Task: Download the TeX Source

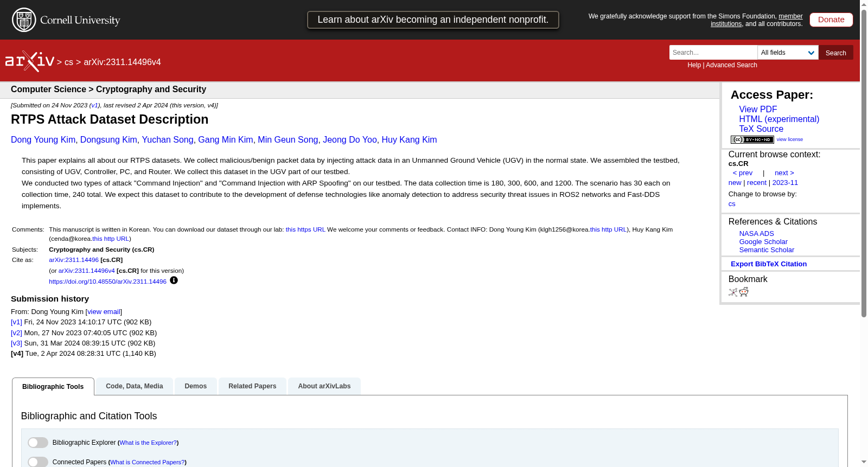Action: [x=761, y=129]
